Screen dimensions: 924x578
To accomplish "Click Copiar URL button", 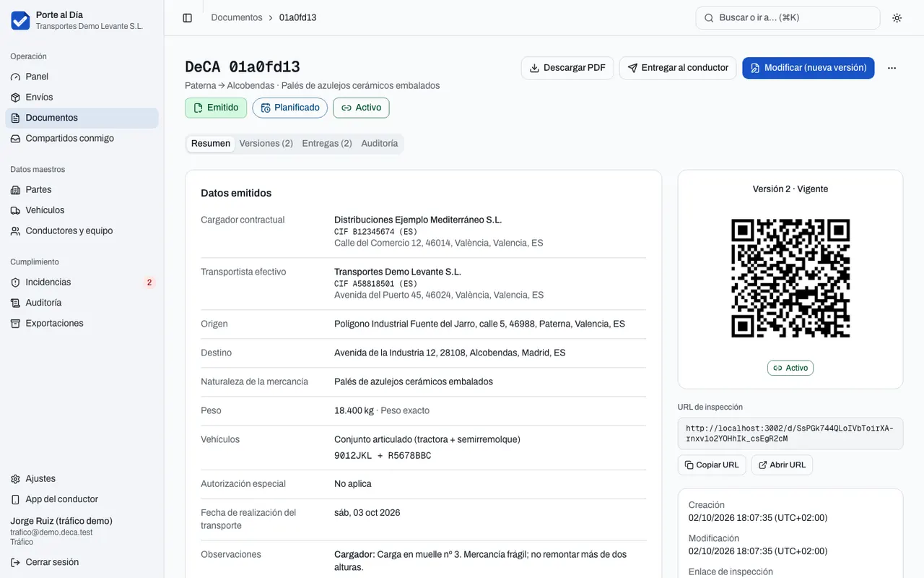I will pos(712,465).
